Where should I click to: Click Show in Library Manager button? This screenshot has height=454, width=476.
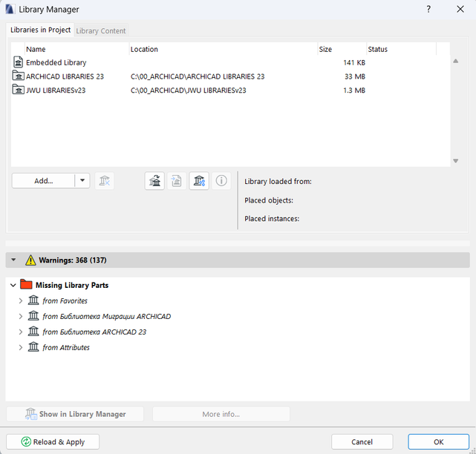click(75, 414)
